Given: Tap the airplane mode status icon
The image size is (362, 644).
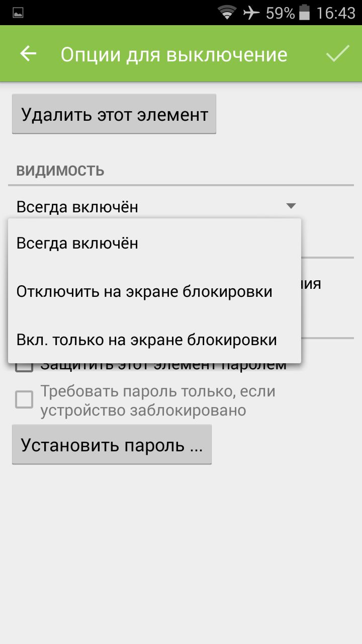Looking at the screenshot, I should click(x=251, y=13).
